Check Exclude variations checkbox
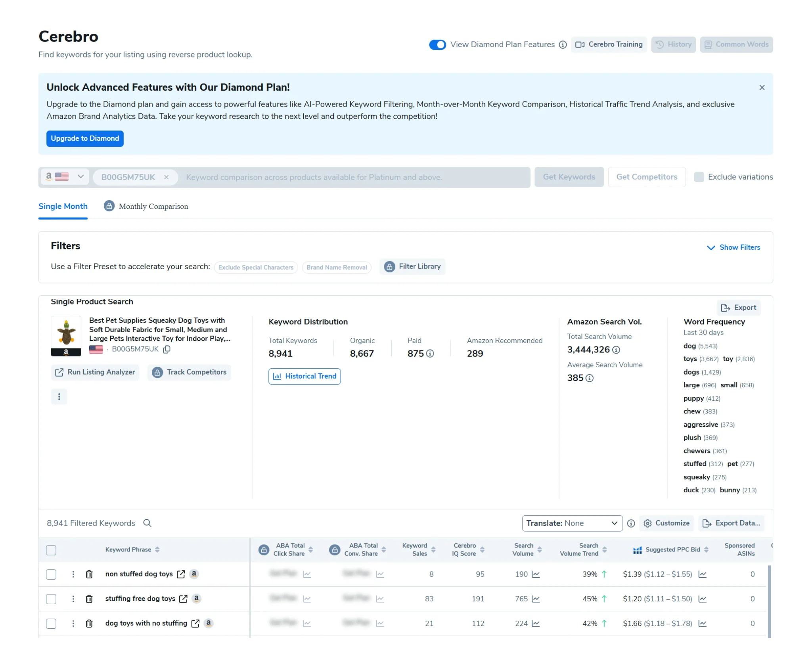Viewport: 812px width, 666px height. (699, 177)
